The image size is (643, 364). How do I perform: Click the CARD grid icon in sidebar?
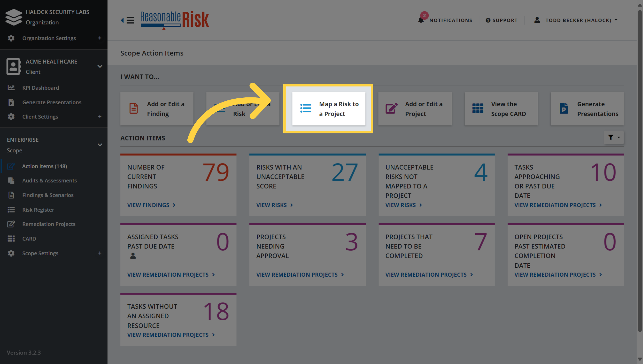(11, 238)
